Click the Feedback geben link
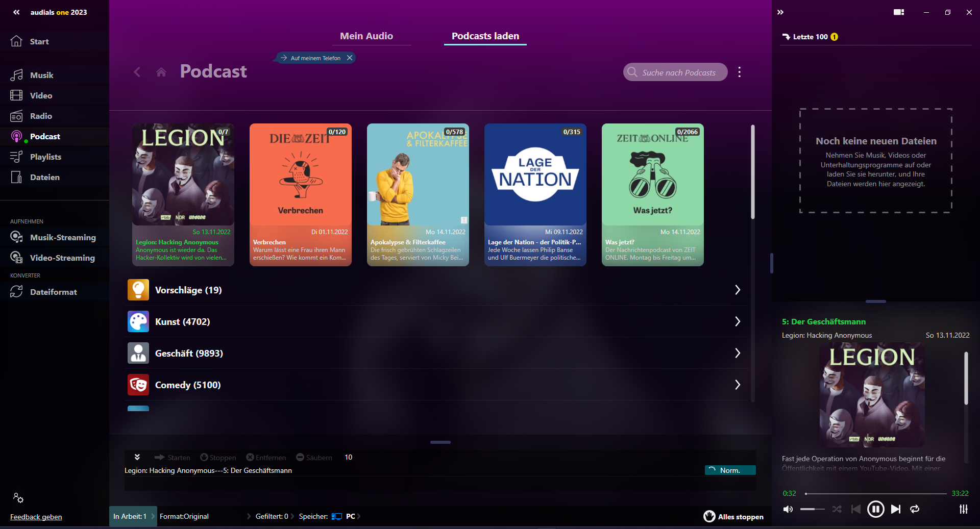Viewport: 980px width, 529px height. (x=36, y=517)
